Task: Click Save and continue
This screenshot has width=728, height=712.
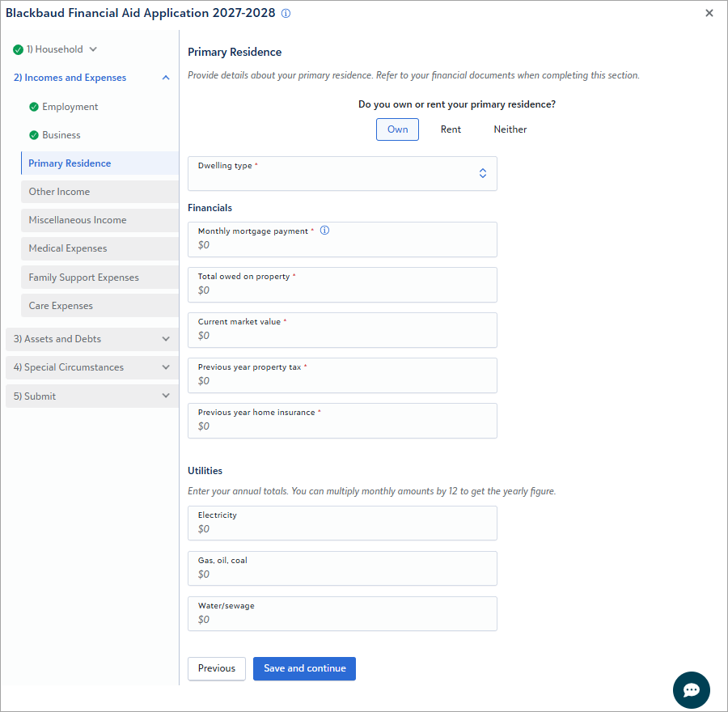Action: tap(305, 668)
